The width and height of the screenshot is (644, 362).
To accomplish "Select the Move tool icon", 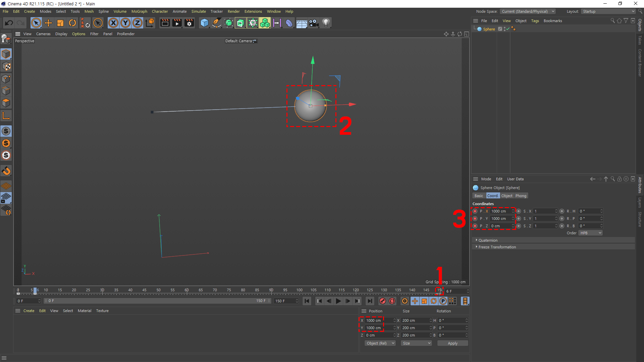I will pyautogui.click(x=48, y=23).
